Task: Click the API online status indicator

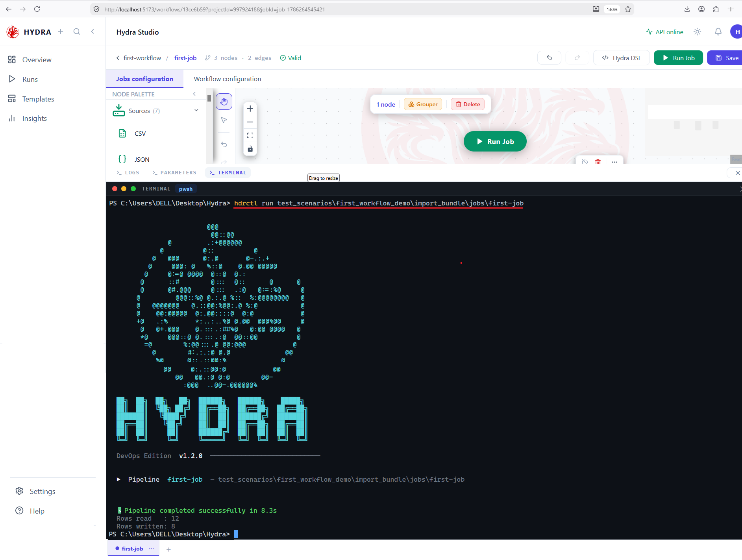Action: pyautogui.click(x=664, y=32)
